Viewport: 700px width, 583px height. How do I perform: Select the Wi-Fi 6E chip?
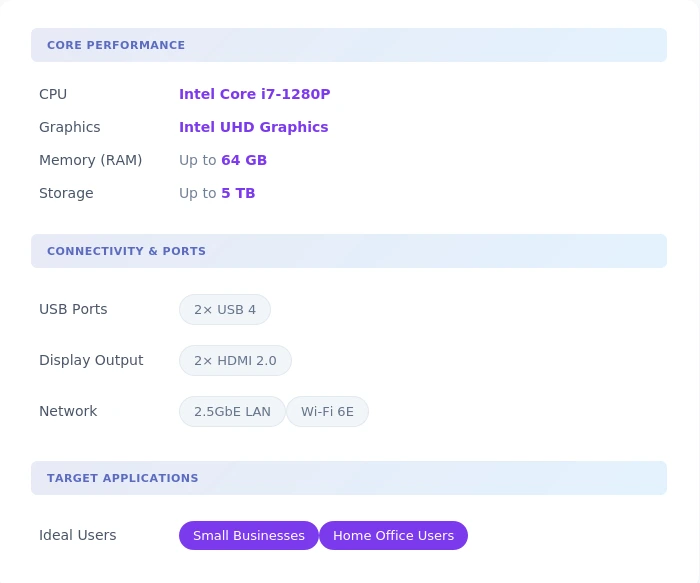(327, 411)
